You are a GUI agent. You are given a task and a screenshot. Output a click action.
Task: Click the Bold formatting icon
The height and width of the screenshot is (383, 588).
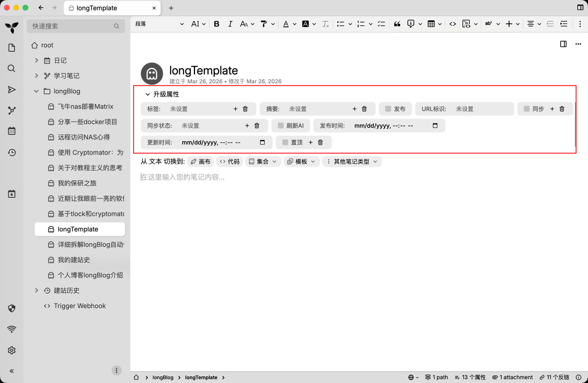216,24
